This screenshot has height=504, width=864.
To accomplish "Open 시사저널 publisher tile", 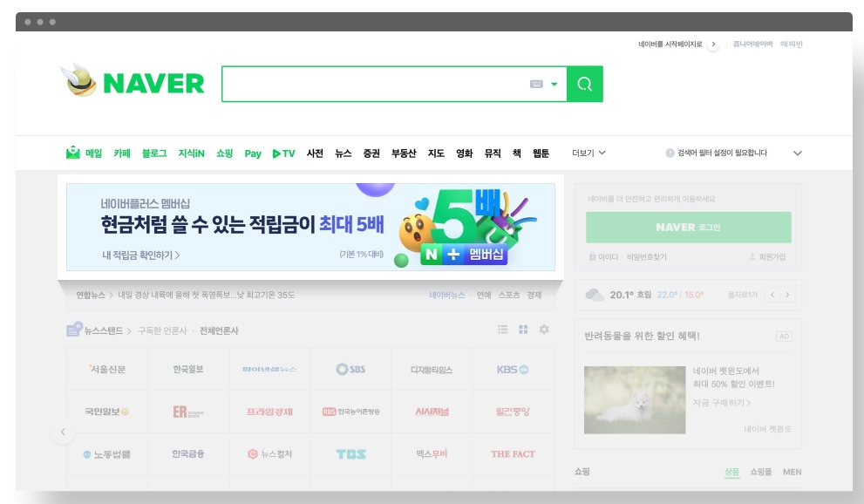I will pyautogui.click(x=432, y=412).
